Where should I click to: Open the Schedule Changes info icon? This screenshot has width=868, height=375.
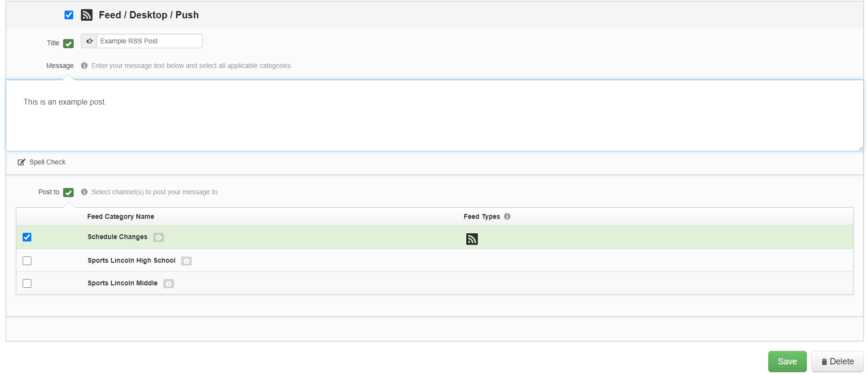click(x=158, y=237)
